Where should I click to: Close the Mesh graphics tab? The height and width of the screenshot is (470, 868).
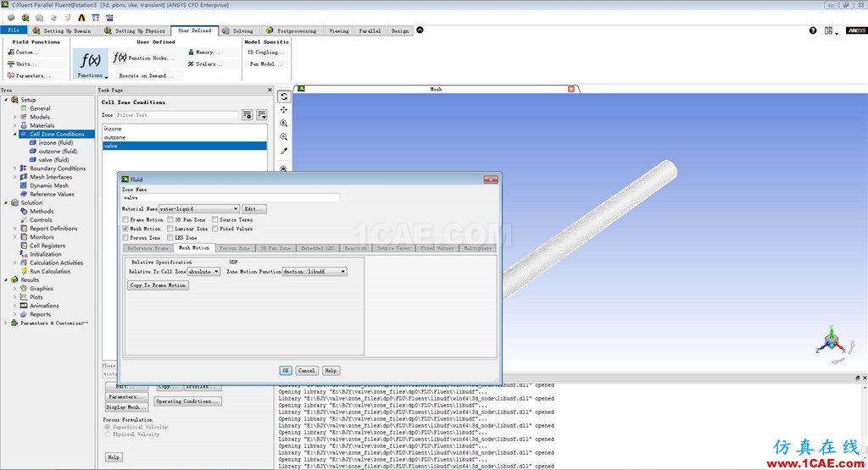pyautogui.click(x=571, y=88)
